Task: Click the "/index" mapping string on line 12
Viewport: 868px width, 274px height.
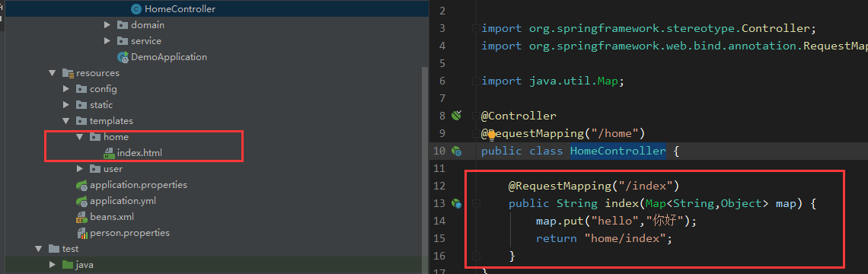Action: (x=645, y=186)
